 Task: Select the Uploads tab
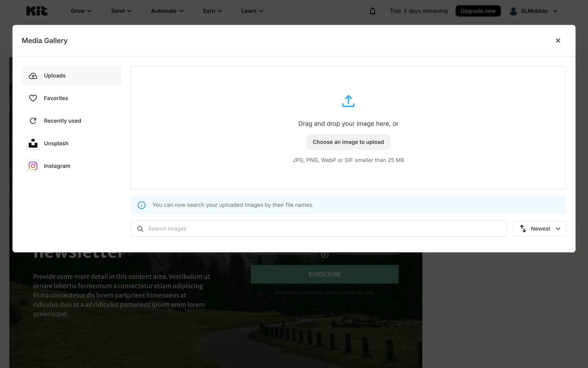[72, 76]
